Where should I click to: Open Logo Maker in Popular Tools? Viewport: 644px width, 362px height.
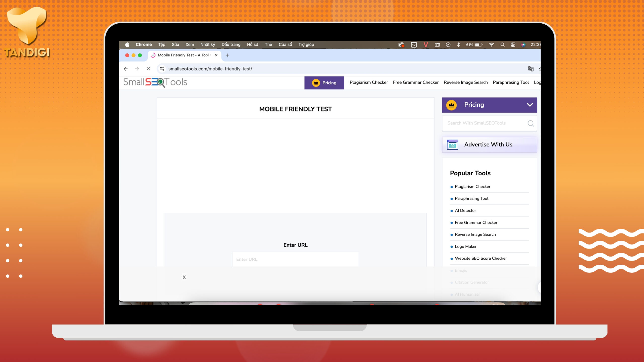coord(465,247)
